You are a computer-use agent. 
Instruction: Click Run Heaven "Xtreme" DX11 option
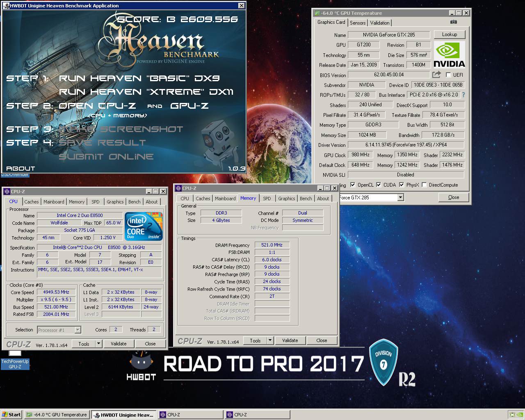tap(146, 92)
